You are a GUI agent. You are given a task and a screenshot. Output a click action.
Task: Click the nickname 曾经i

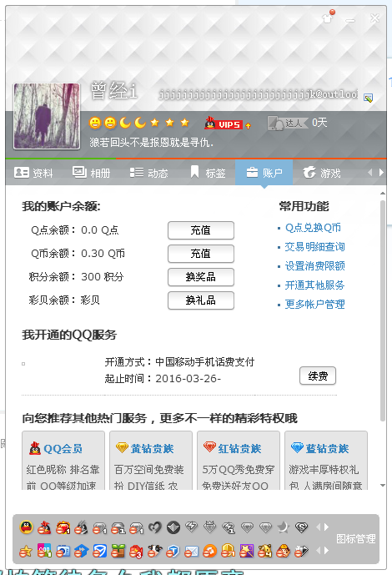click(114, 91)
